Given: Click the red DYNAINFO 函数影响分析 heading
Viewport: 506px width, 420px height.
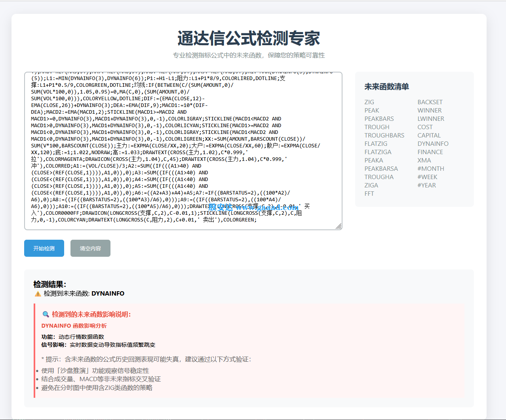Looking at the screenshot, I should pos(74,326).
